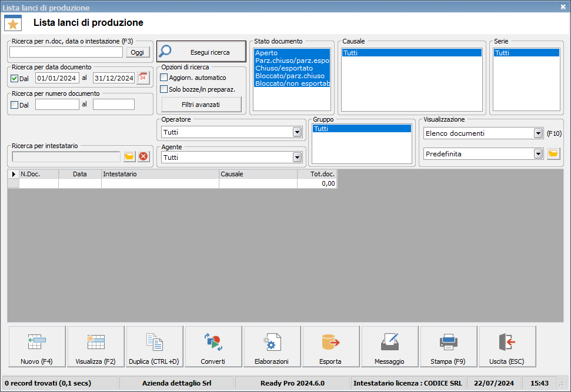Click the Visualizza (F2) button
The width and height of the screenshot is (571, 392).
95,347
